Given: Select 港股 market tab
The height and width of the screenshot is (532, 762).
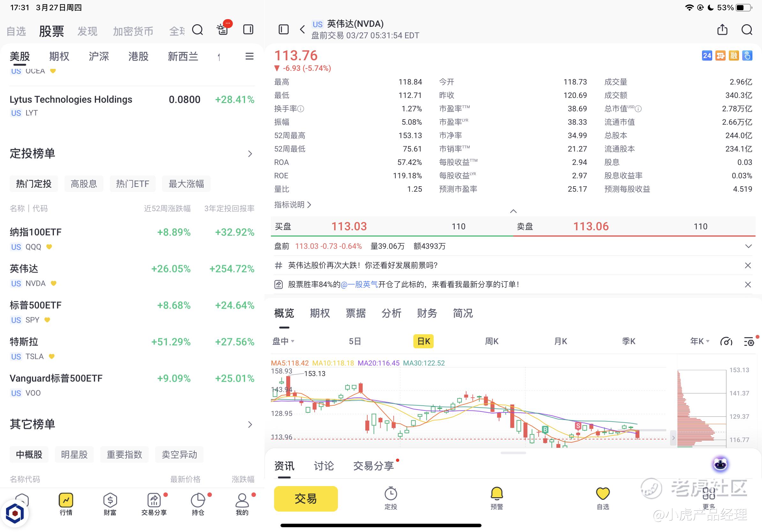Looking at the screenshot, I should [138, 56].
